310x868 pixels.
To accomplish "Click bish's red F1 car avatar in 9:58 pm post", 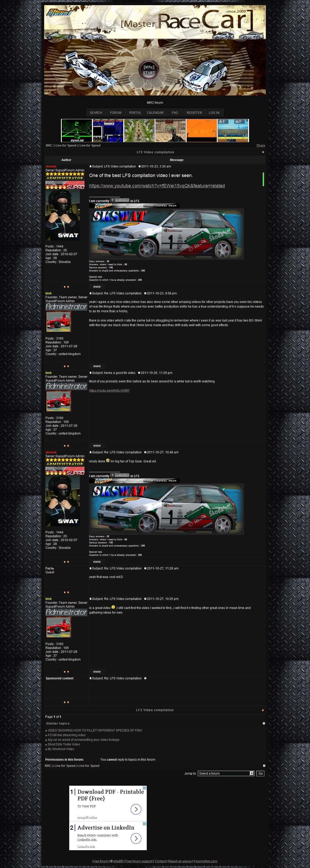I will click(x=58, y=322).
